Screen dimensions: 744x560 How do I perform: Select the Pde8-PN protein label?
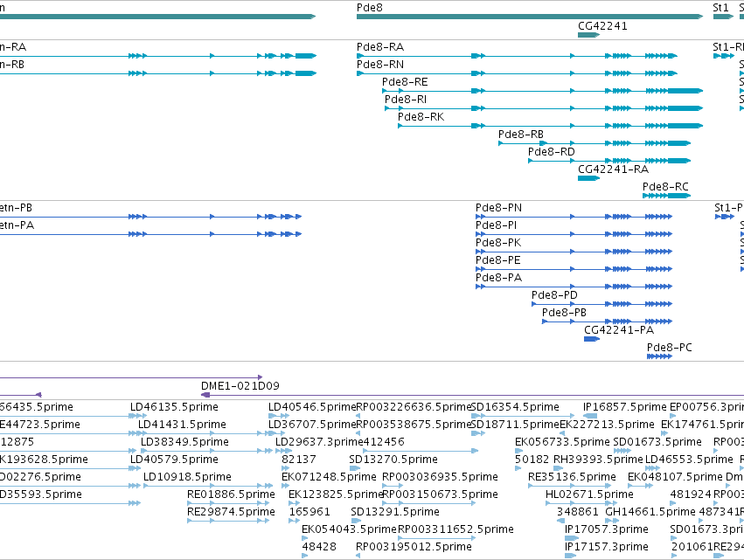point(498,208)
